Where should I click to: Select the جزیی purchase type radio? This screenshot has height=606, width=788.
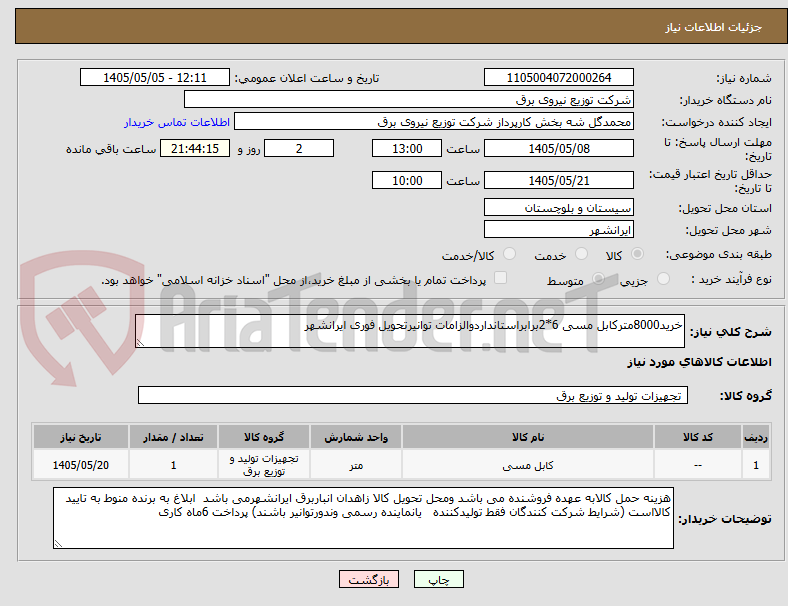(663, 278)
